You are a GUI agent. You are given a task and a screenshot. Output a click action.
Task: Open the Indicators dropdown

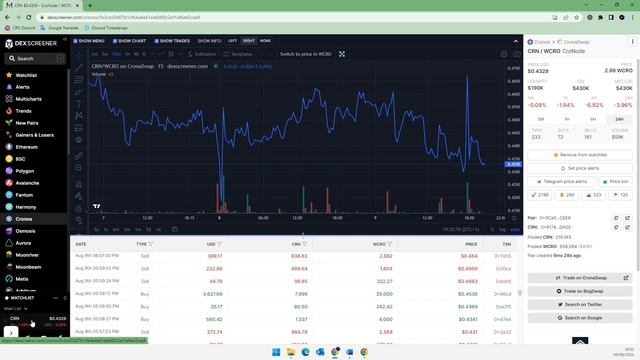point(202,54)
